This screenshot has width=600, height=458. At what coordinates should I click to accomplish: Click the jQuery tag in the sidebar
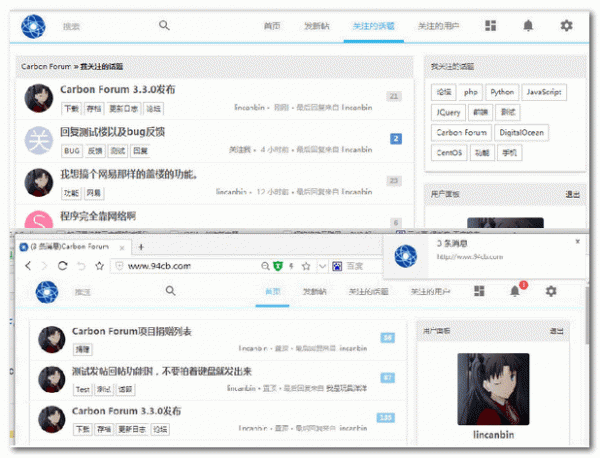(448, 112)
